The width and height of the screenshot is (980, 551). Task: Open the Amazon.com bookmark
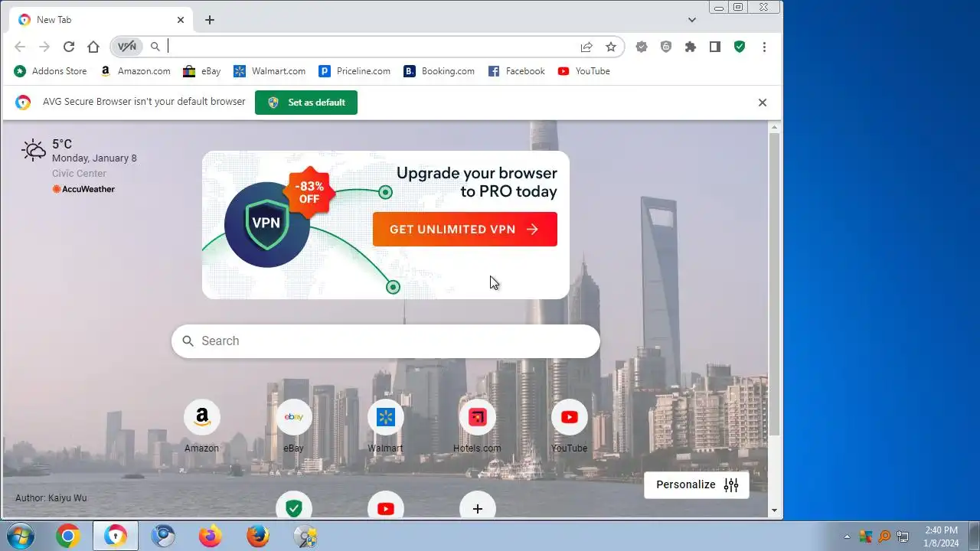tap(136, 71)
